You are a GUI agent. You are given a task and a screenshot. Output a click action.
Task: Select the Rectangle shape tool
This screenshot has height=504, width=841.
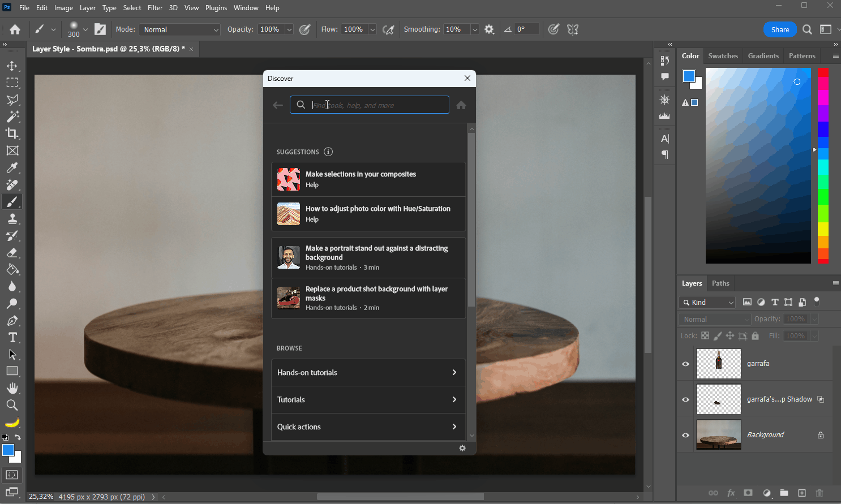tap(12, 371)
